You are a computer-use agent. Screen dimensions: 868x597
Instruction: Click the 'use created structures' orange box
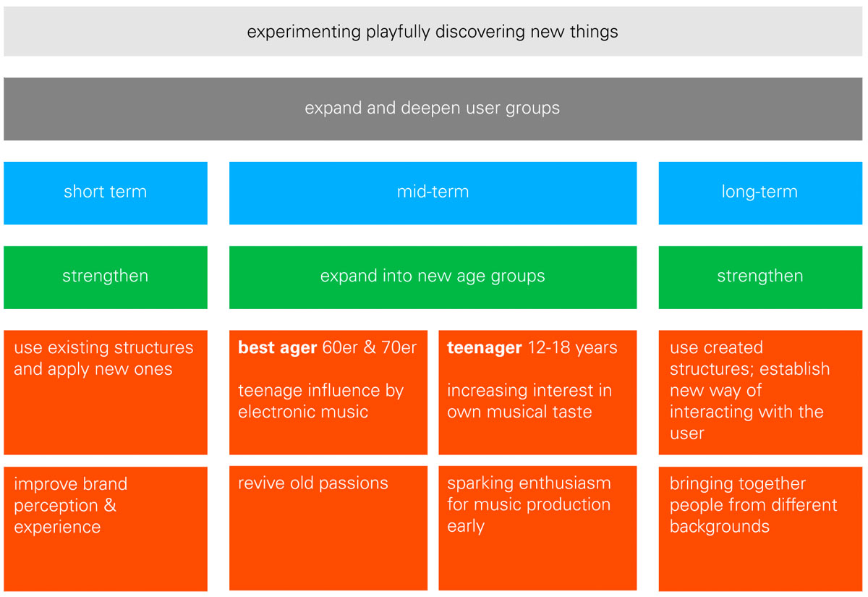click(759, 392)
